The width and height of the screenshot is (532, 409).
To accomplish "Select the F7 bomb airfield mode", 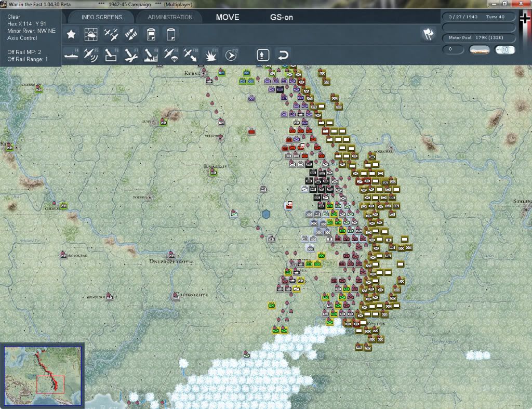I will (x=131, y=55).
